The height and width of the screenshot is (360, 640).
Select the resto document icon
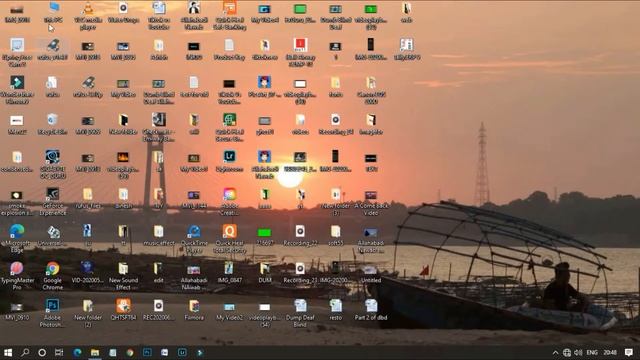(x=336, y=309)
